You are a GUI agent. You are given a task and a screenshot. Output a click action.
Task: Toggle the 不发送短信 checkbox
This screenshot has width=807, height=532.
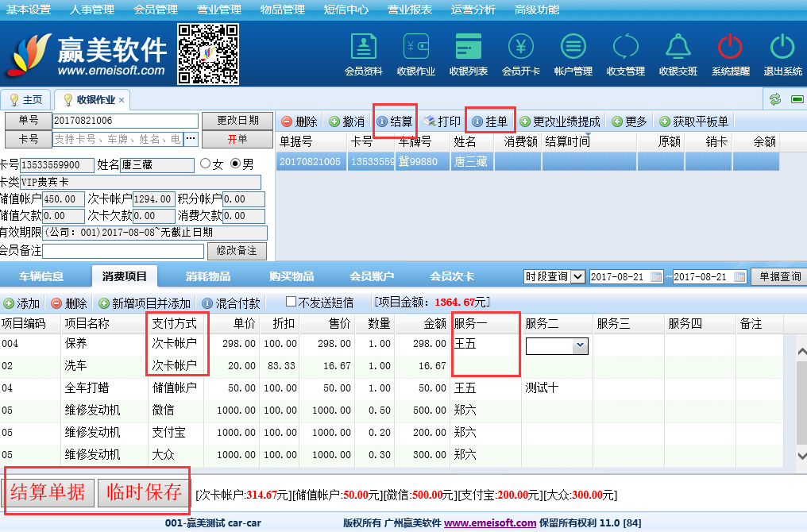[x=291, y=303]
